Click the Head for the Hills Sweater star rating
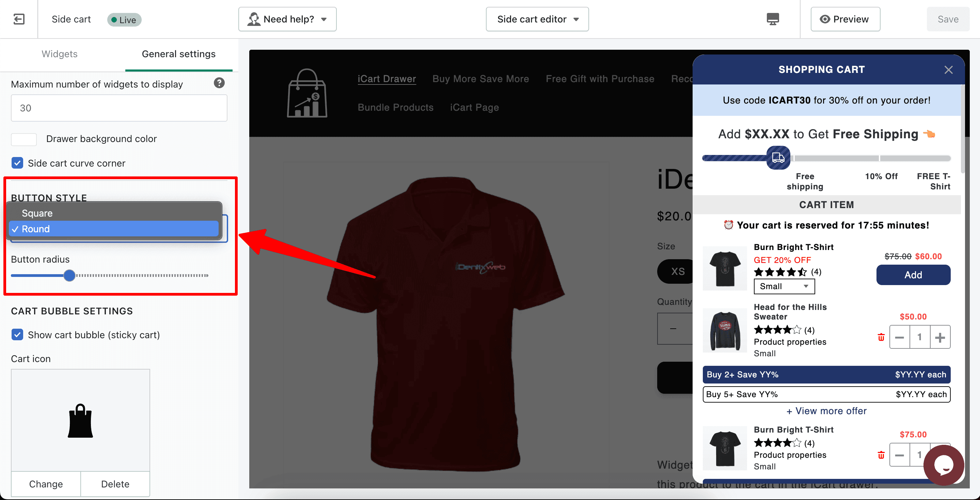The height and width of the screenshot is (500, 980). (x=778, y=330)
